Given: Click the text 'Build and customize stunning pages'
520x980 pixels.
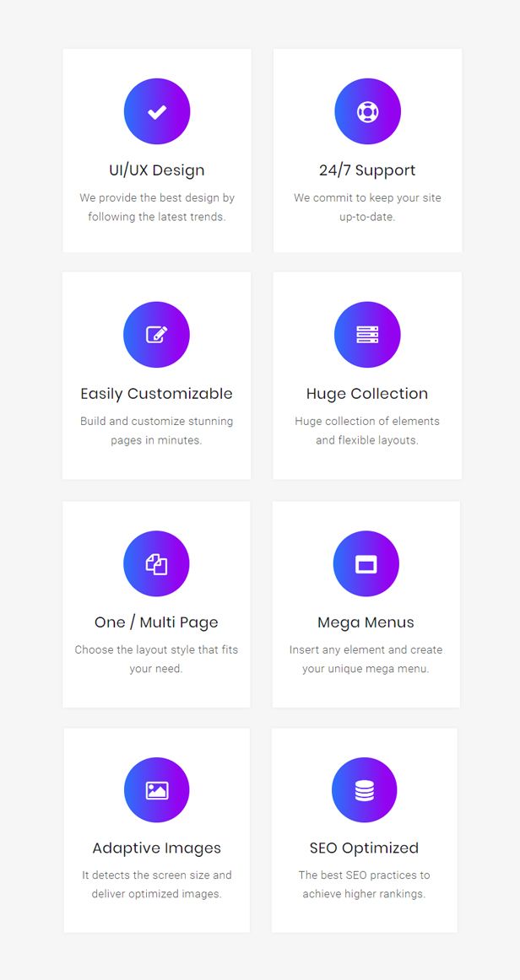Looking at the screenshot, I should click(x=156, y=431).
